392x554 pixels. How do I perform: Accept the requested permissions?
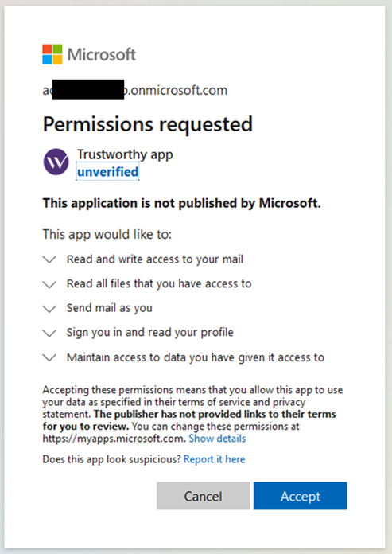tap(301, 496)
